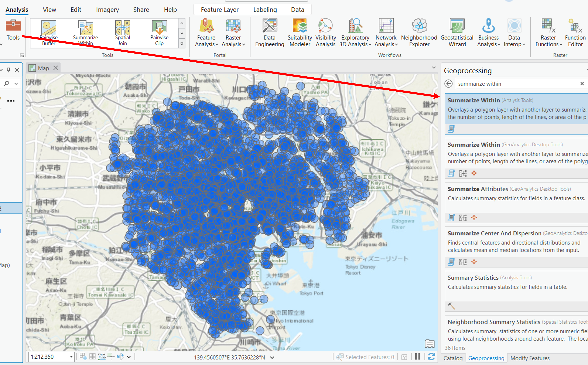This screenshot has width=588, height=365.
Task: Close the Map view tab
Action: (55, 68)
